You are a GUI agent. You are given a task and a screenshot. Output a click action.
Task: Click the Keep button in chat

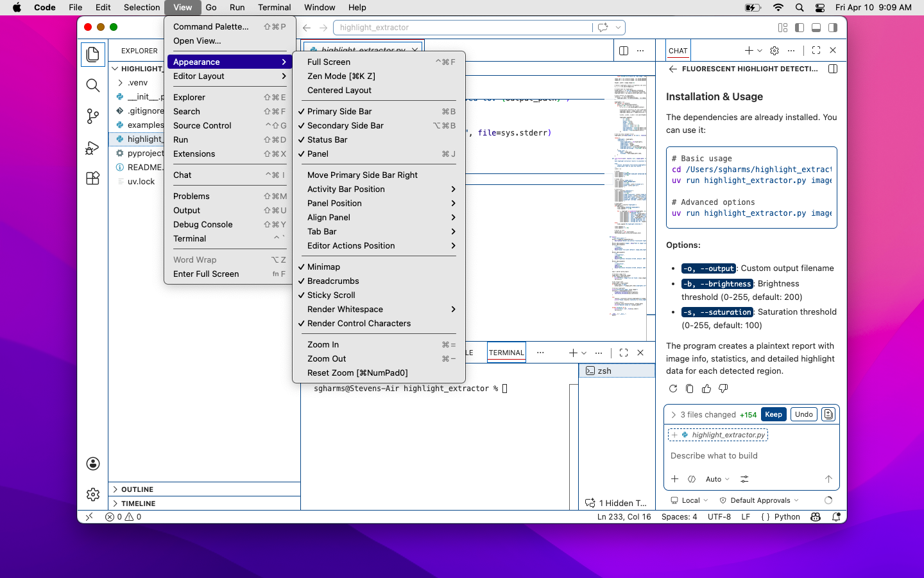click(x=773, y=414)
